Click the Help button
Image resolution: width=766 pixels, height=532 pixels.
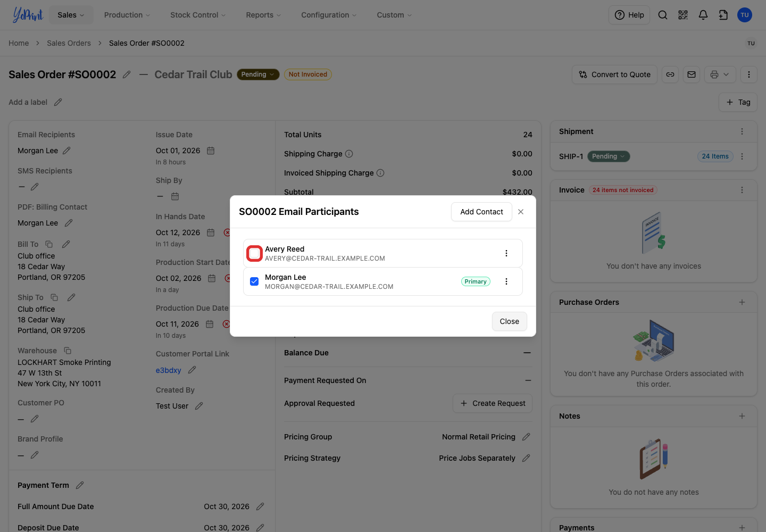(629, 15)
